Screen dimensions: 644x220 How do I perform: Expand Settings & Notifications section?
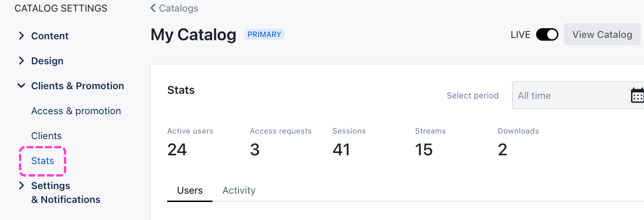tap(21, 186)
